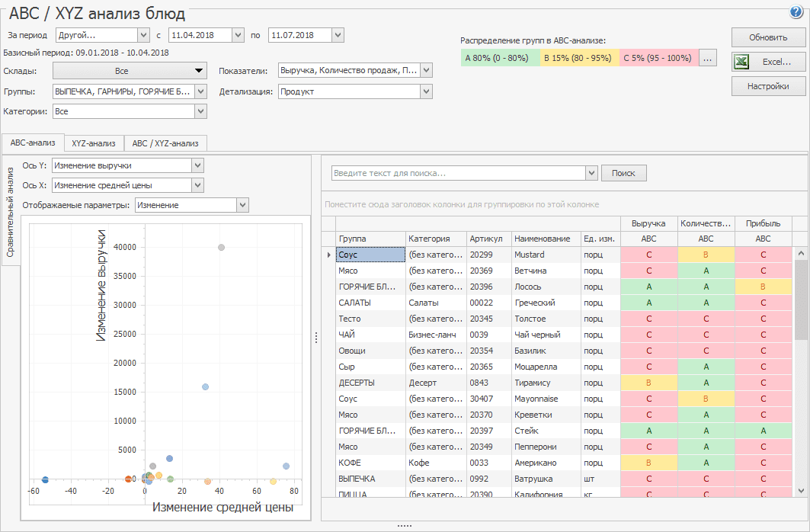Click the green A 80% group swatch
The image size is (810, 532).
(501, 58)
